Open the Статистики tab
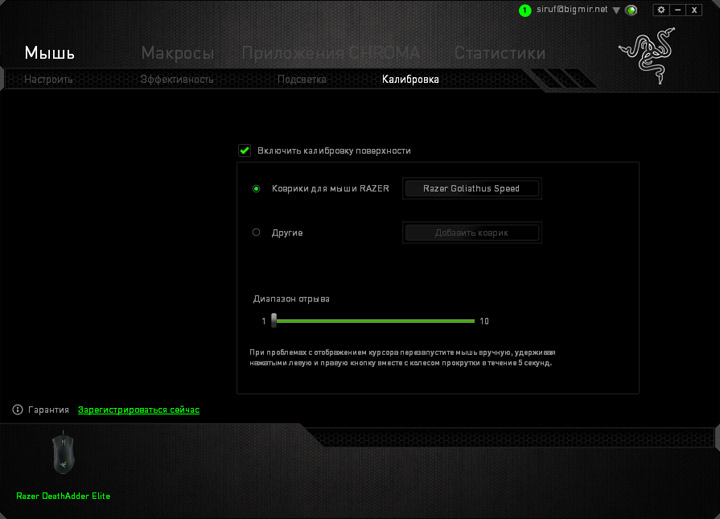The width and height of the screenshot is (720, 519). (500, 53)
